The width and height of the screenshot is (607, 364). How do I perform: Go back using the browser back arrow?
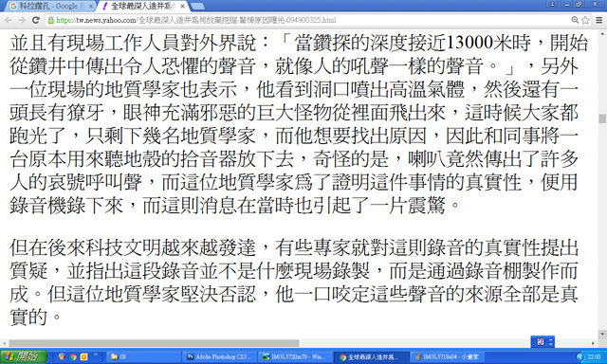point(9,20)
